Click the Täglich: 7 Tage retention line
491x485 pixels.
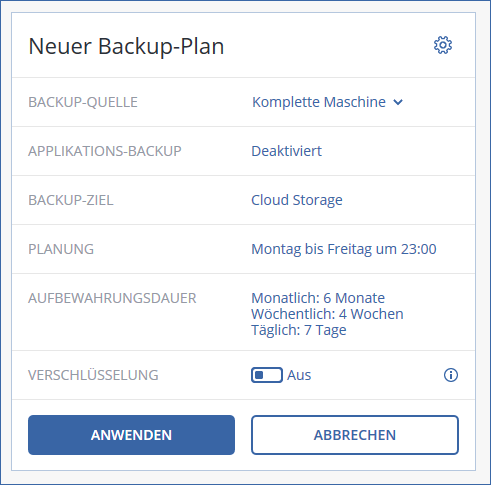pos(299,330)
